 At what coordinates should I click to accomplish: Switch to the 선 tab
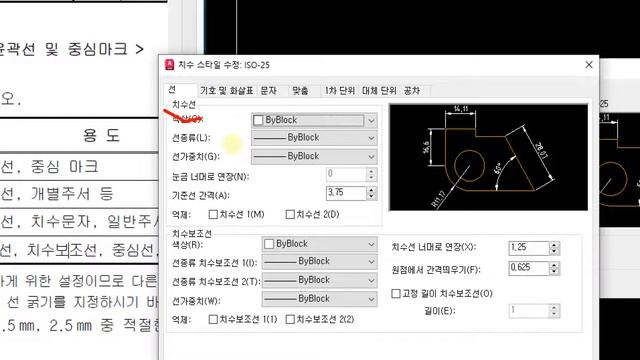pos(181,90)
